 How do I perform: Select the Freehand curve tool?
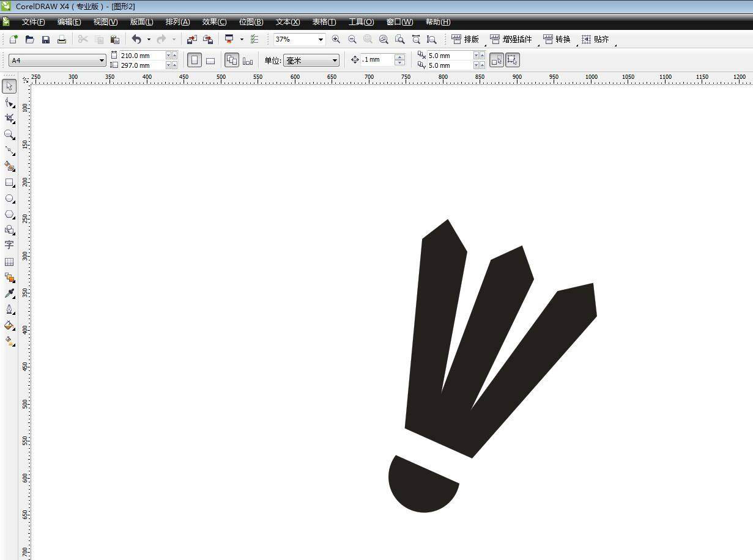[9, 150]
